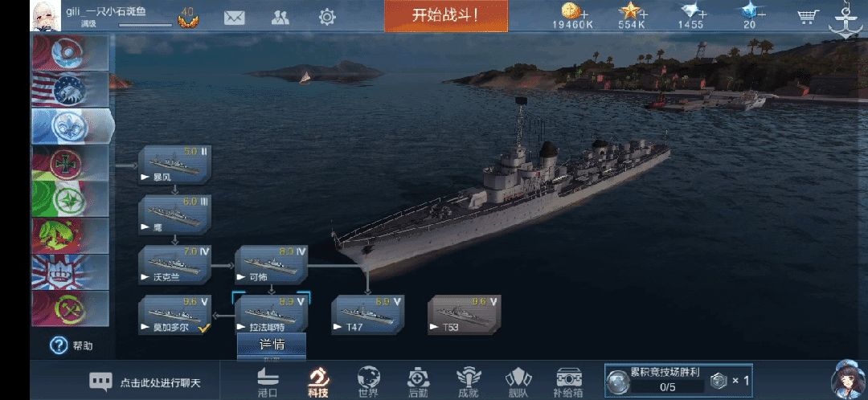The height and width of the screenshot is (400, 868).
Task: Select the locked T53 ship node
Action: [x=465, y=315]
